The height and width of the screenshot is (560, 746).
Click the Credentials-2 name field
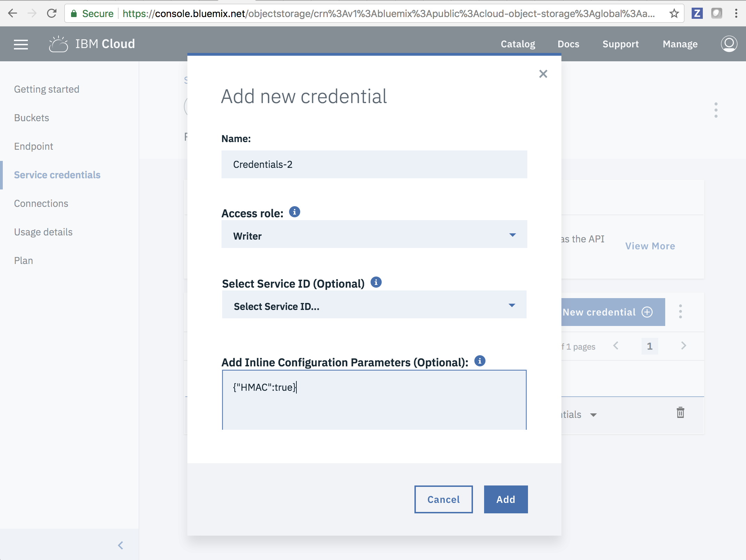pyautogui.click(x=374, y=164)
